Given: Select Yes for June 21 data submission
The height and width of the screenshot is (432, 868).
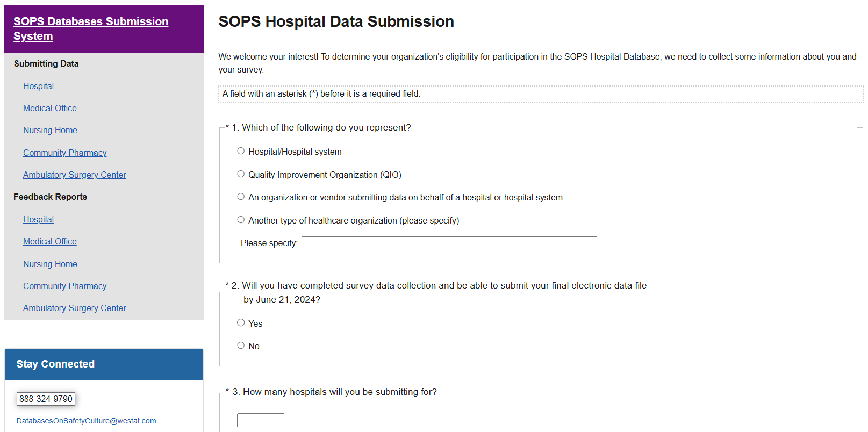Looking at the screenshot, I should click(x=241, y=323).
